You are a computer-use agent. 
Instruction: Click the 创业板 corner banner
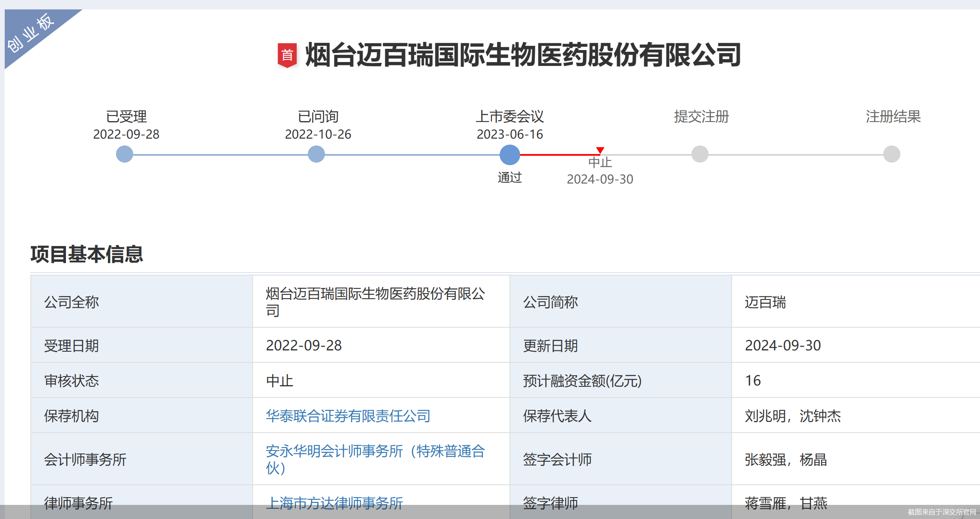[x=30, y=32]
